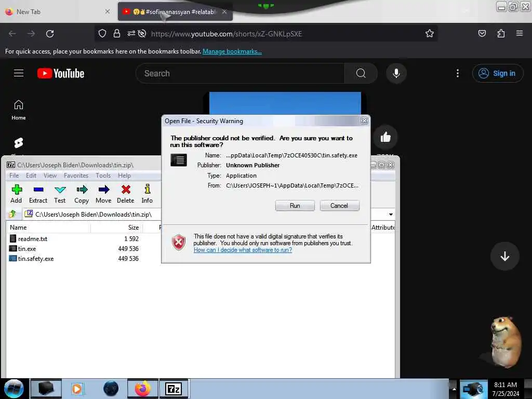The image size is (532, 399).
Task: Open the Pocket save icon in Firefox toolbar
Action: 482,33
